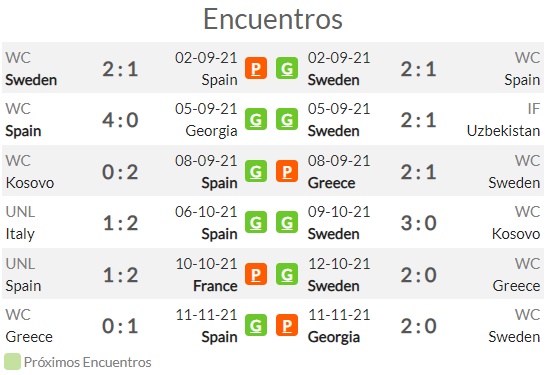This screenshot has width=546, height=375.
Task: Click the green G badge beside Sweden on 02-09-21
Action: point(287,68)
